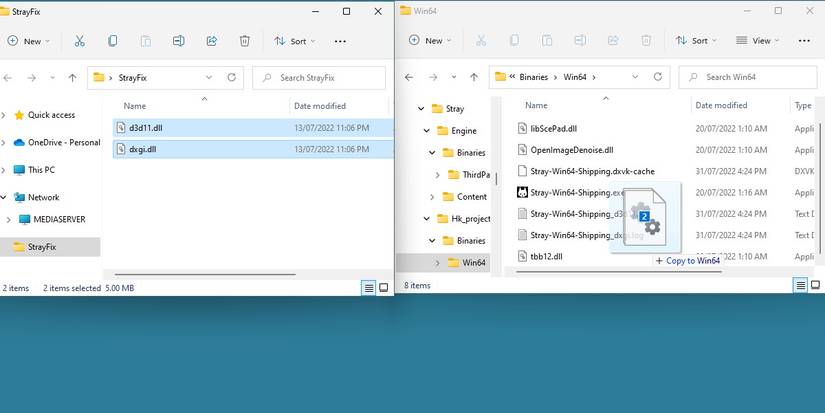Click horizontal scrollbar in StrayFix file list
Image resolution: width=825 pixels, height=413 pixels.
coord(205,274)
